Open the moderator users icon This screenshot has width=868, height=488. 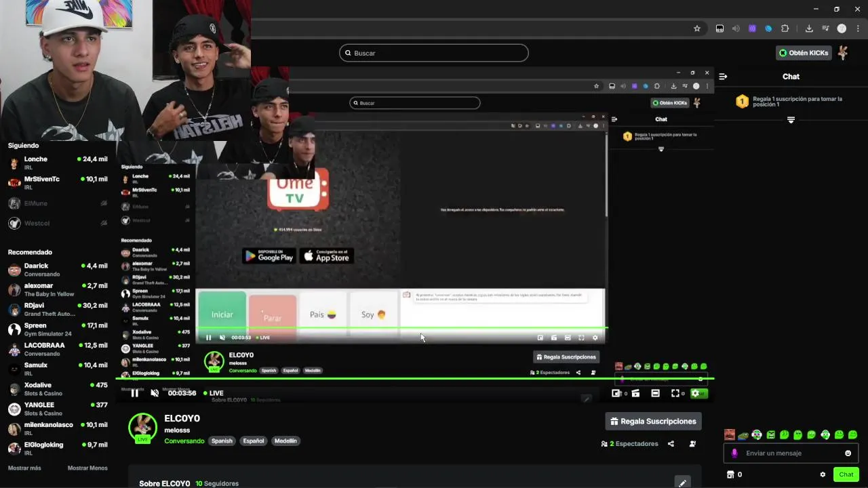pos(692,444)
